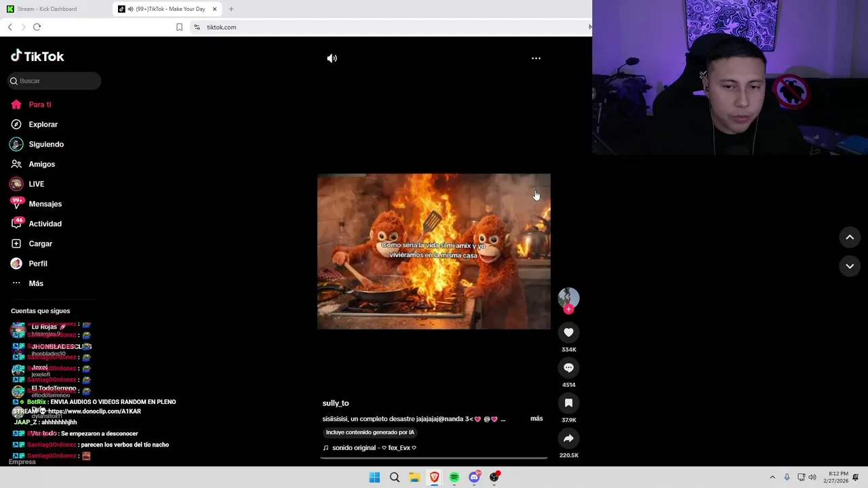This screenshot has width=868, height=488.
Task: Open Windows taskbar search
Action: point(394,477)
